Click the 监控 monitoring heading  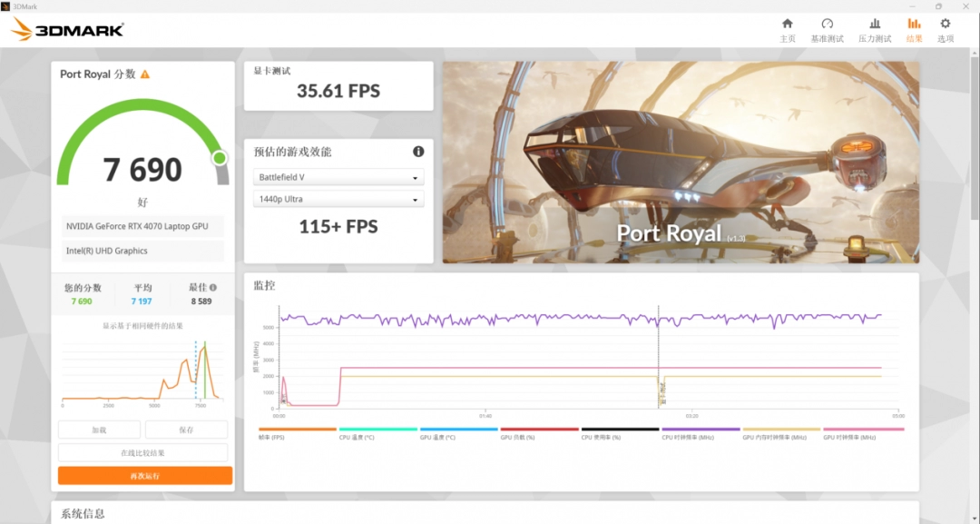(264, 285)
